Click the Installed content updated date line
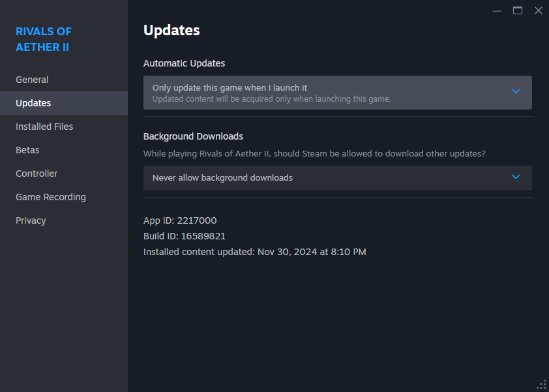Image resolution: width=549 pixels, height=392 pixels. (x=254, y=252)
